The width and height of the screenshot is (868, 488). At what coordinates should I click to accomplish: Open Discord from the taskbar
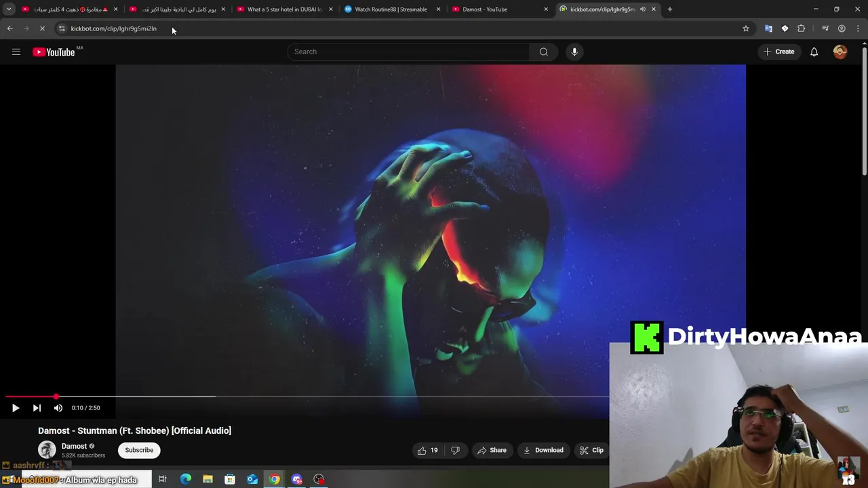coord(296,480)
